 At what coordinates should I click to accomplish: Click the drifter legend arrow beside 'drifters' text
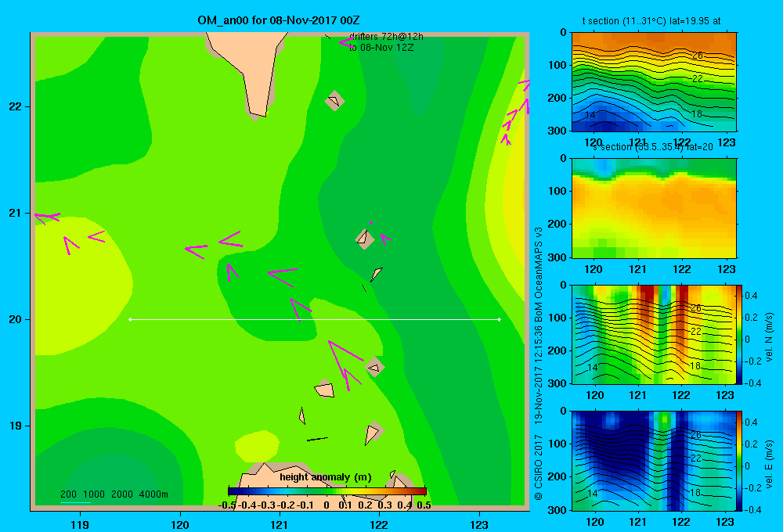click(346, 42)
